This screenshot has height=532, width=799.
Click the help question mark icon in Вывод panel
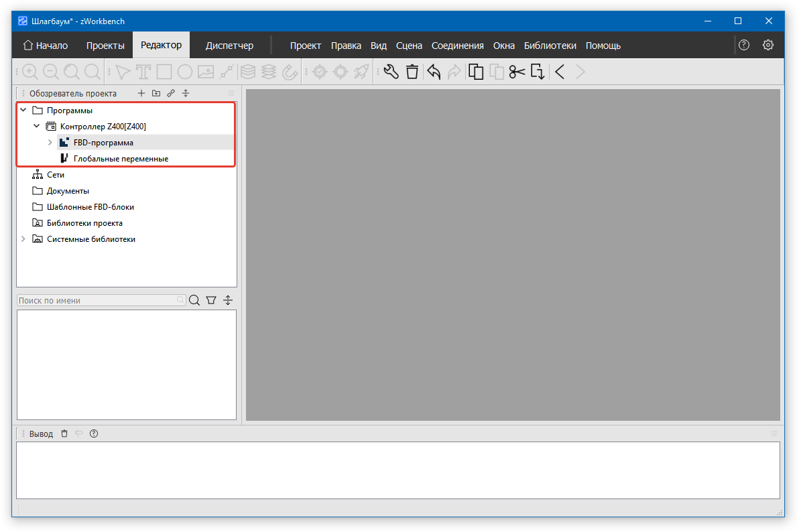[94, 434]
